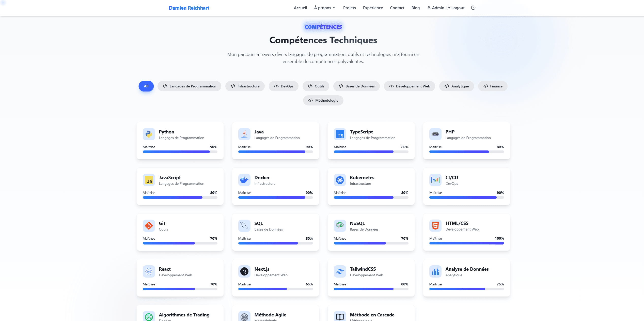Go to Accueil in the navigation

(300, 8)
